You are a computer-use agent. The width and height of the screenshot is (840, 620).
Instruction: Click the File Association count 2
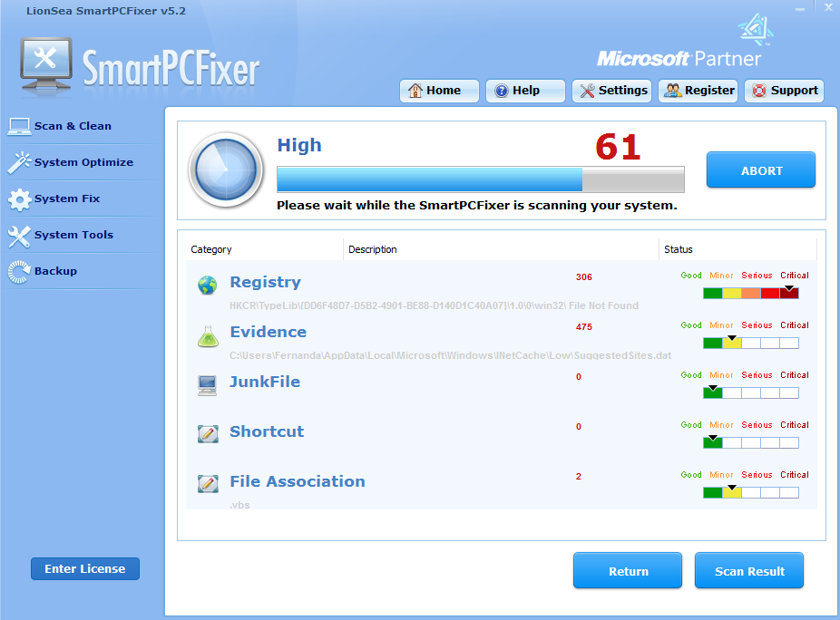click(579, 477)
